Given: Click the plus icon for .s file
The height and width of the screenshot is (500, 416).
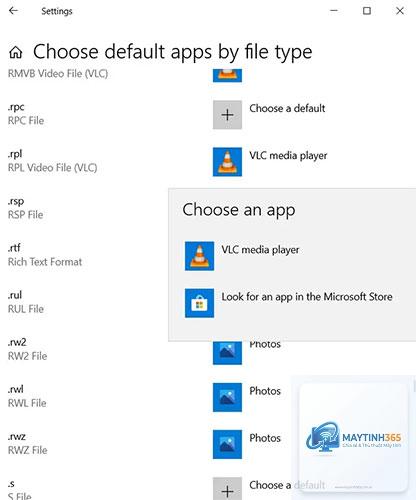Looking at the screenshot, I should click(x=227, y=489).
